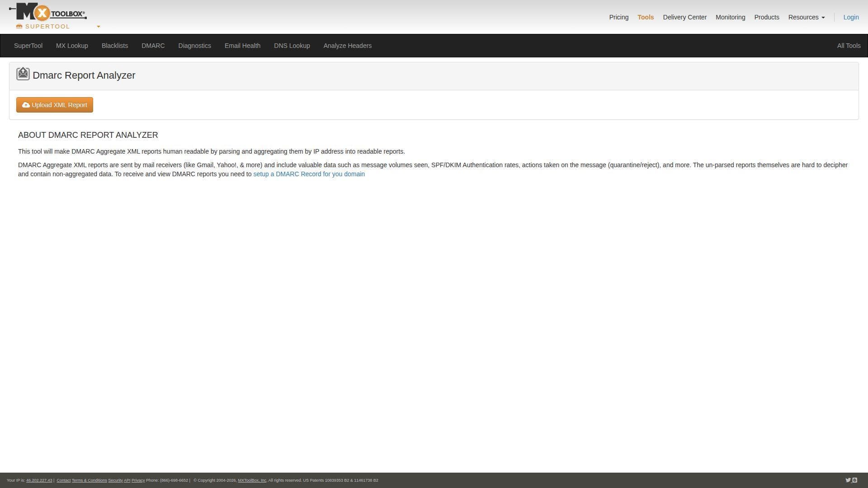
Task: Open the MX Lookup tool
Action: [72, 46]
